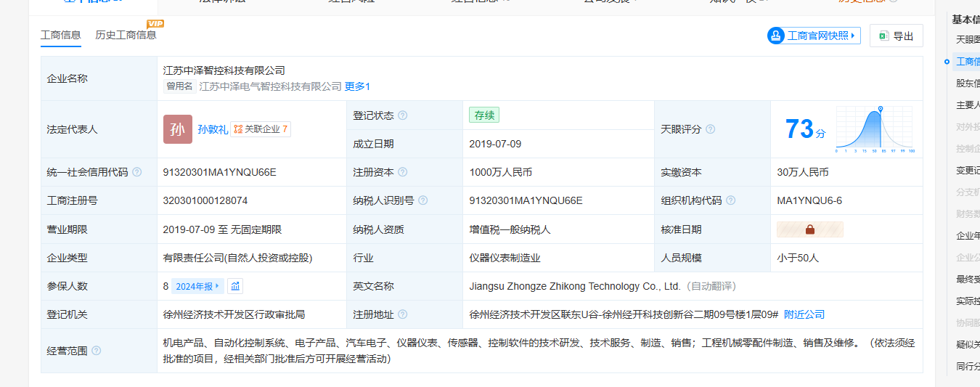This screenshot has height=387, width=980.
Task: Click the help icon beside 登记状态
Action: click(x=403, y=115)
